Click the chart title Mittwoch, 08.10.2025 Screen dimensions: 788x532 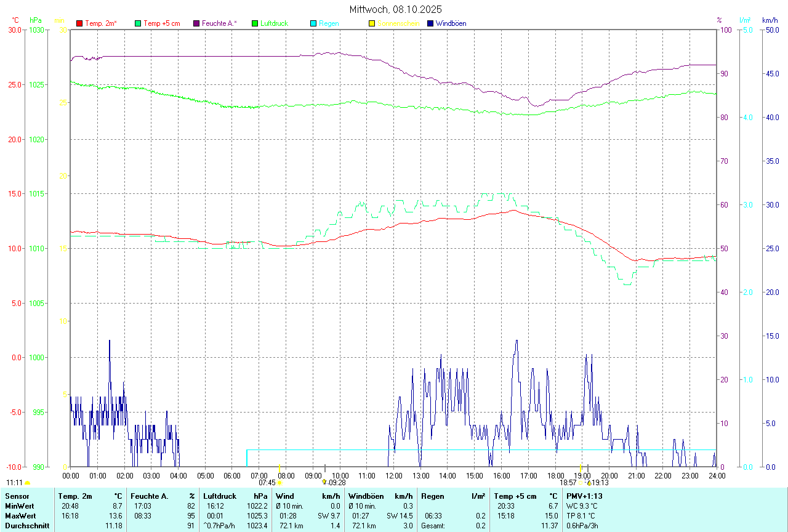tap(395, 9)
